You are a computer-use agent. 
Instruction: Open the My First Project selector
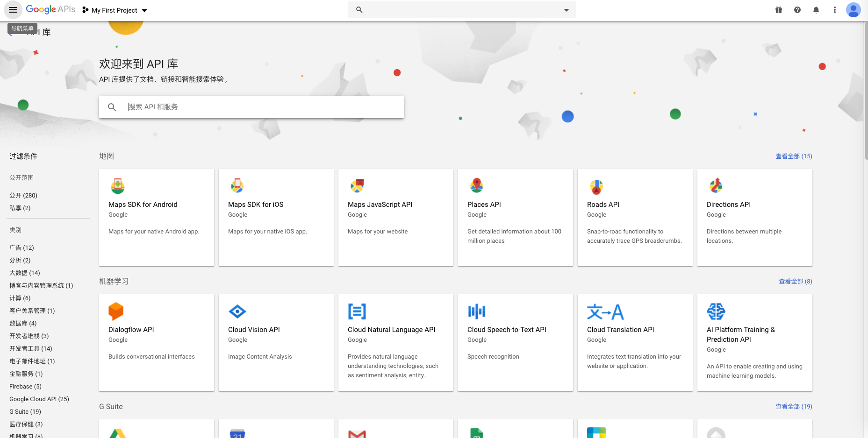(115, 10)
